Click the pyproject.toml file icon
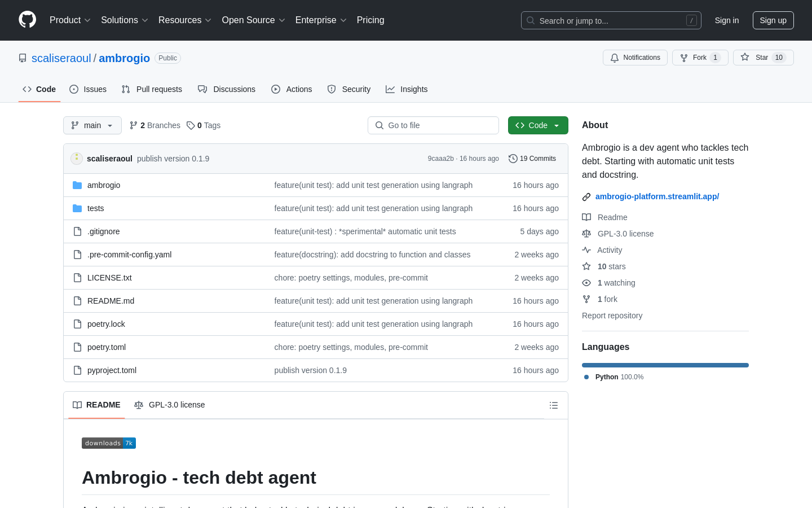The height and width of the screenshot is (508, 812). [x=77, y=370]
